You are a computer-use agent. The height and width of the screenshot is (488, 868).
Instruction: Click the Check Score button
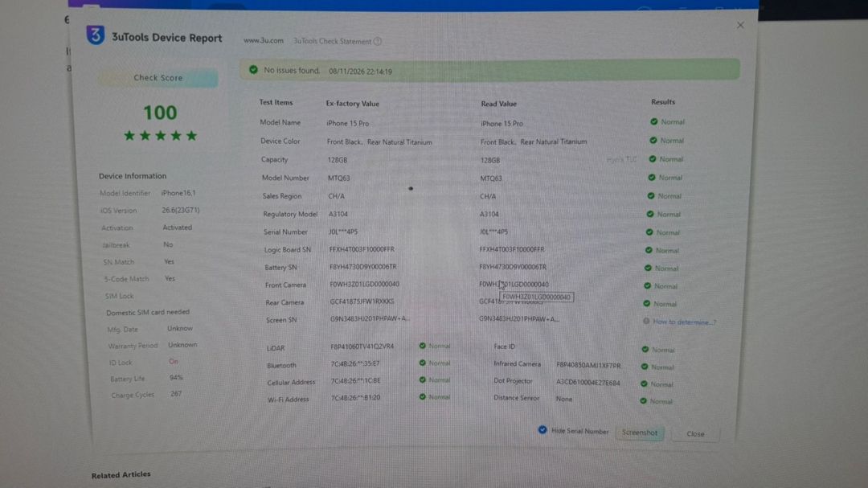pos(158,78)
